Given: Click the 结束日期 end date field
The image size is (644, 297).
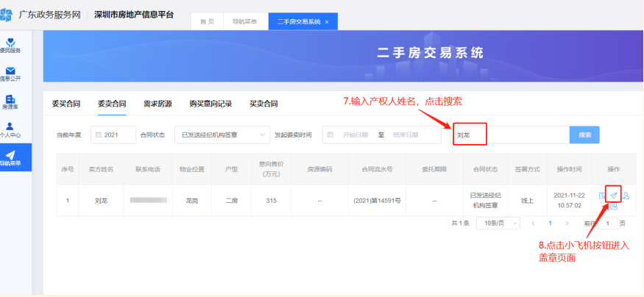Looking at the screenshot, I should pyautogui.click(x=406, y=135).
